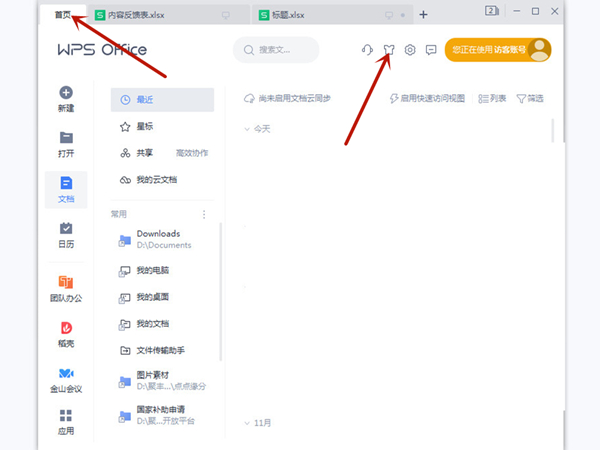Open the message bubble icon in header
The width and height of the screenshot is (600, 450).
click(x=431, y=49)
